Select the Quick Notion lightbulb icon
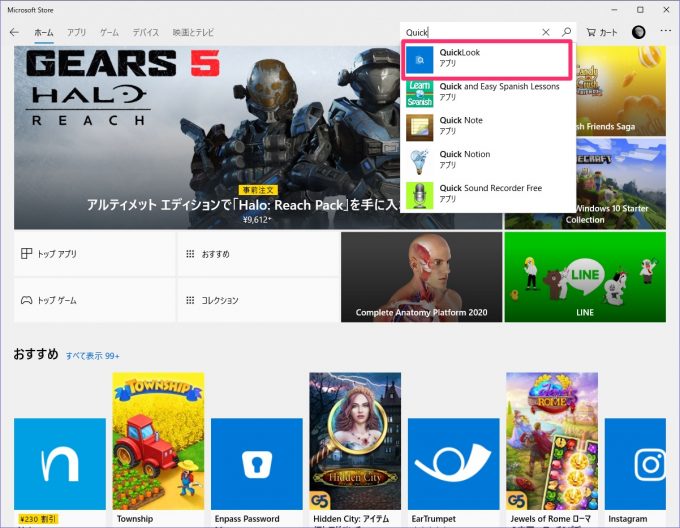Image resolution: width=680 pixels, height=528 pixels. pos(419,162)
